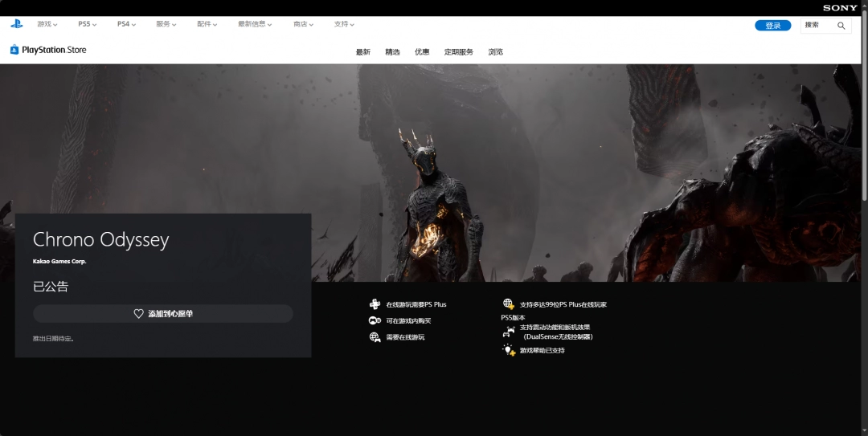
Task: Click the PlayStation logo icon
Action: pyautogui.click(x=16, y=24)
